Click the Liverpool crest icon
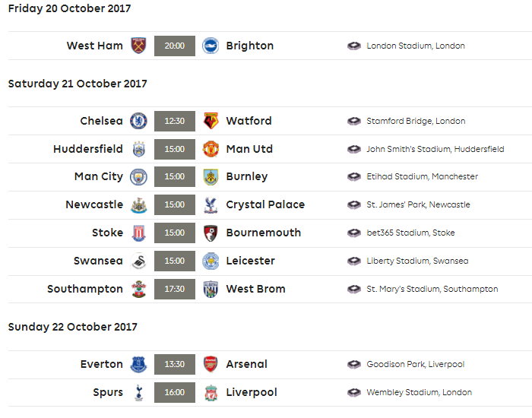Viewport: 532px width, 418px height. (x=211, y=393)
